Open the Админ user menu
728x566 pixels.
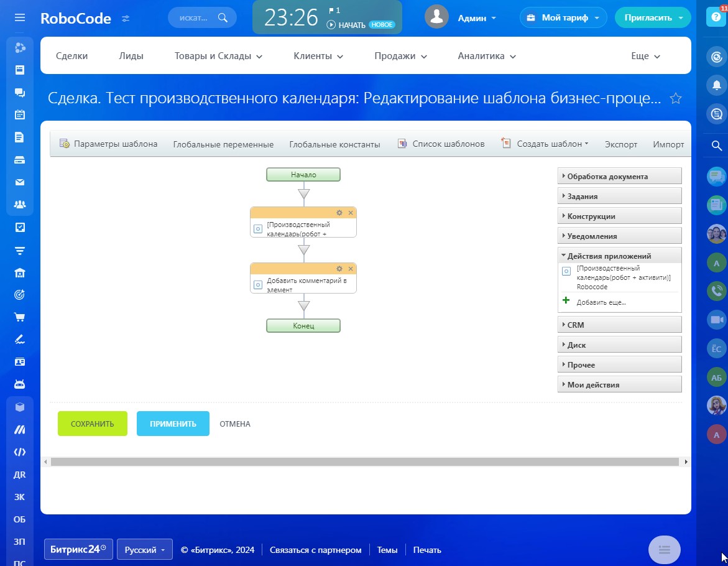click(x=477, y=18)
